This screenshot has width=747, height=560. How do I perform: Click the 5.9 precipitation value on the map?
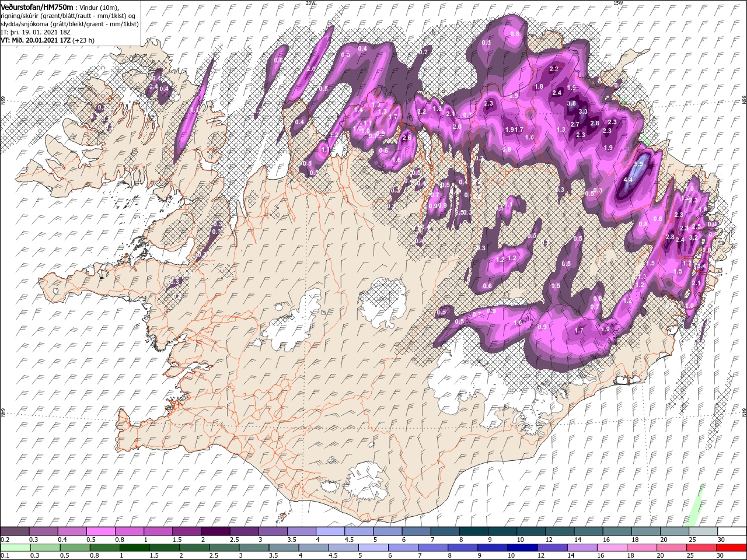[638, 164]
